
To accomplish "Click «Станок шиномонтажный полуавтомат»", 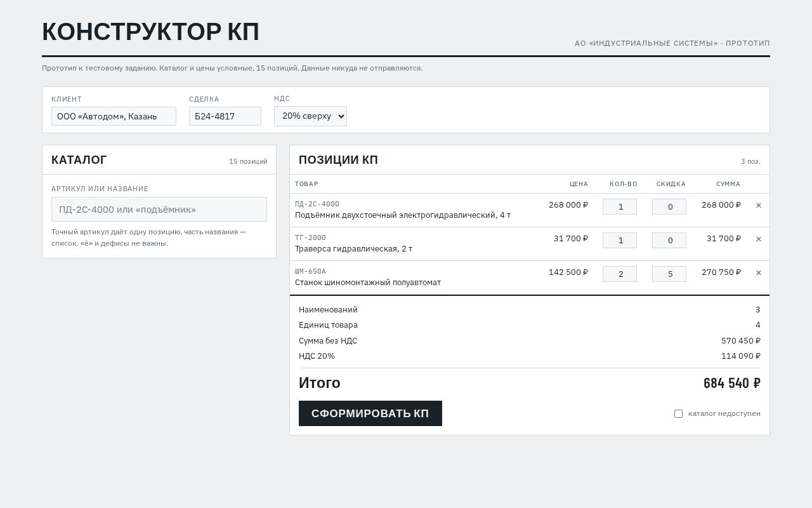I will (x=368, y=283).
